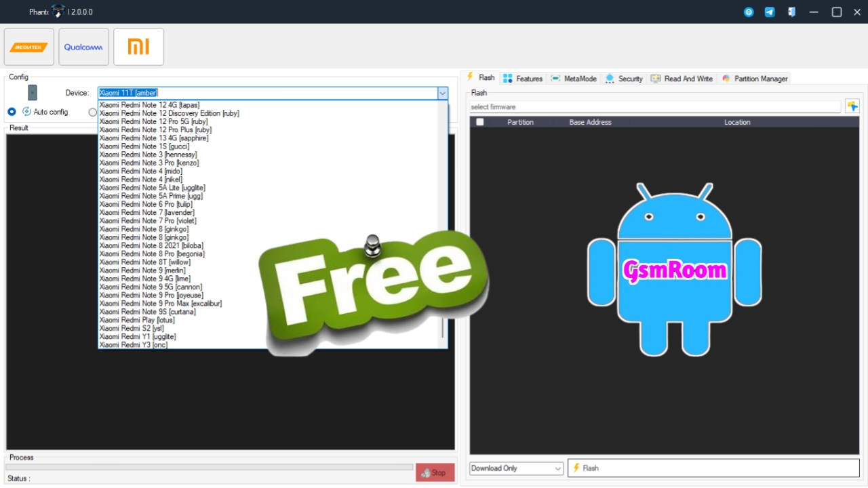This screenshot has height=488, width=868.
Task: Choose Xiaomi Redmi Note 8 Pro [begonia]
Action: click(152, 254)
